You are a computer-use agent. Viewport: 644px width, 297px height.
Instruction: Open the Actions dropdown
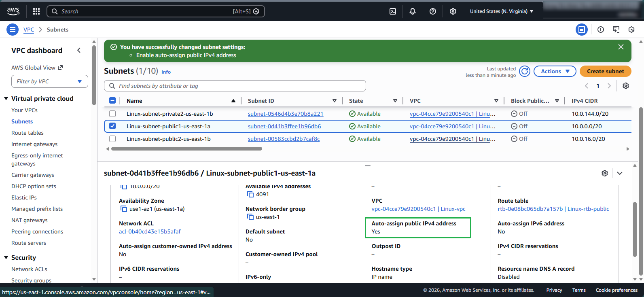[x=555, y=71]
